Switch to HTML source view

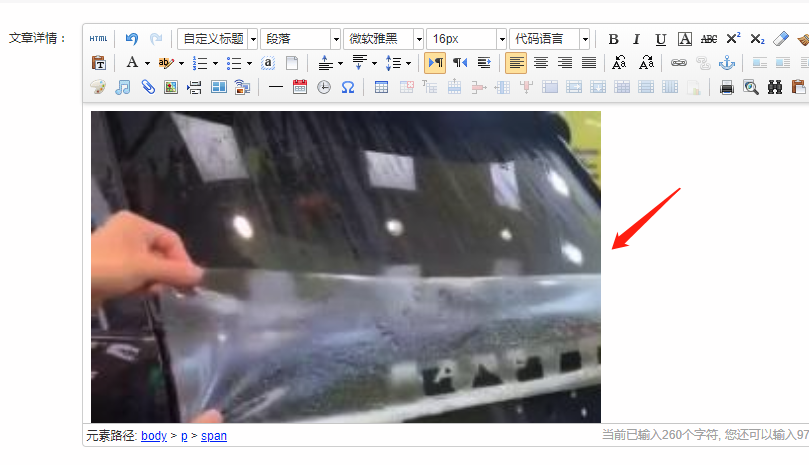click(98, 39)
